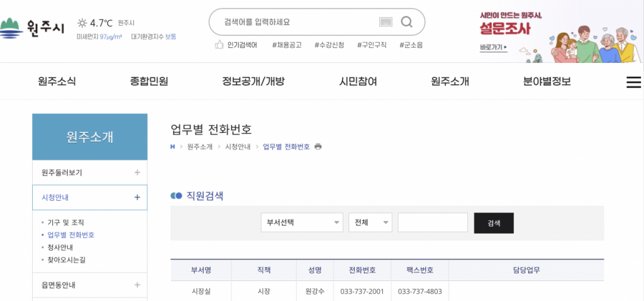644x301 pixels.
Task: Open the virtual keyboard icon in search bar
Action: pos(386,22)
